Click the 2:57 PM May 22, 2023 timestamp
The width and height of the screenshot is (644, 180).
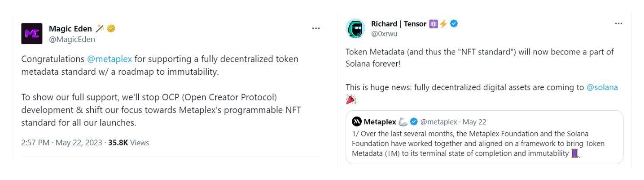(x=61, y=143)
